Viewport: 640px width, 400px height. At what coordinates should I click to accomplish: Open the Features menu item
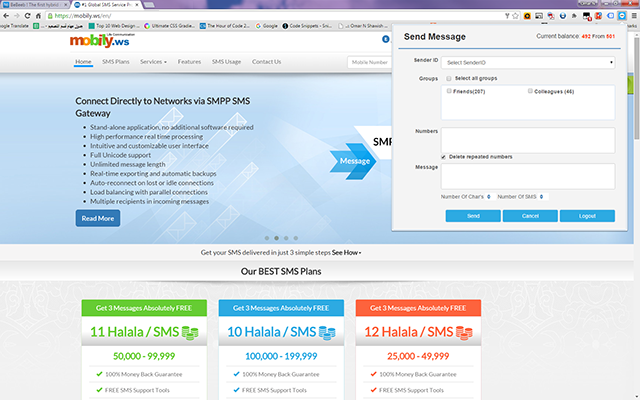[189, 62]
